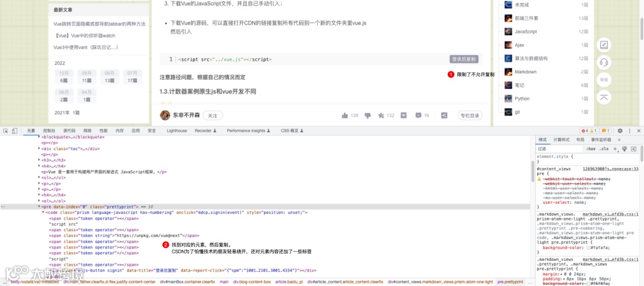Open the Recorder tab

point(205,130)
